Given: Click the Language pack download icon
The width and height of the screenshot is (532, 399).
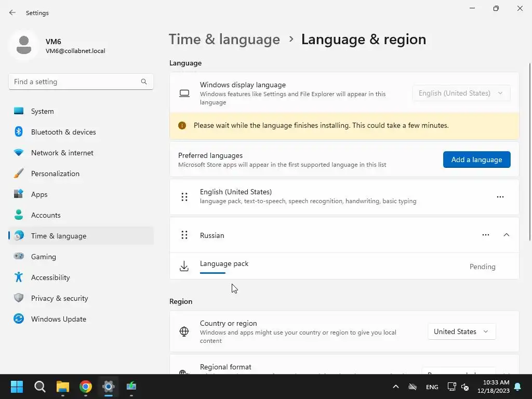Looking at the screenshot, I should [x=184, y=266].
